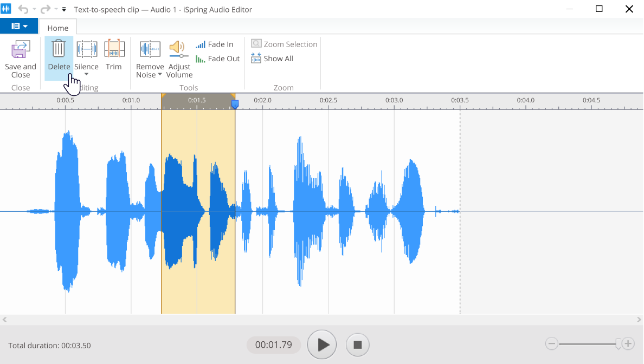This screenshot has width=644, height=364.
Task: Click the Undo arrow
Action: pyautogui.click(x=22, y=9)
